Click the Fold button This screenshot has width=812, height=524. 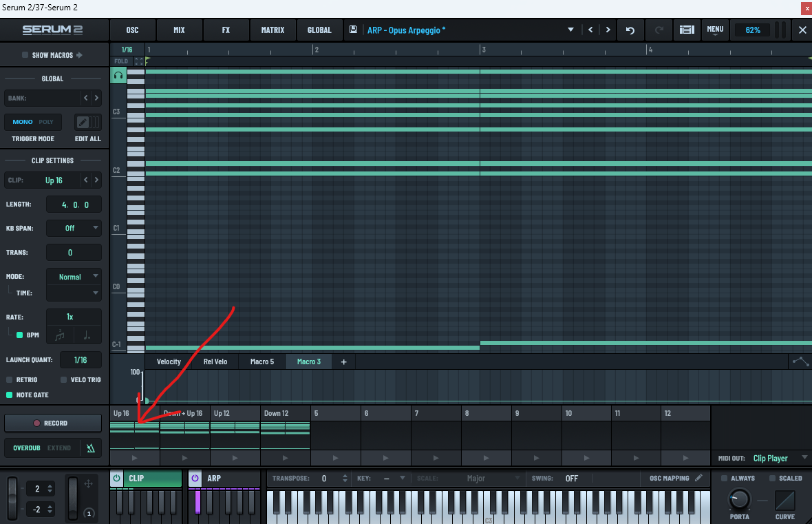(x=121, y=61)
